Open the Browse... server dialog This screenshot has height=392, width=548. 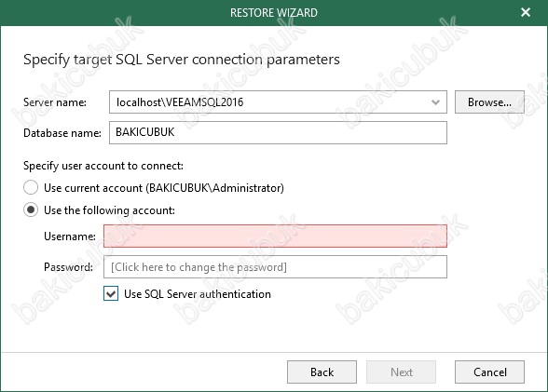pyautogui.click(x=489, y=101)
